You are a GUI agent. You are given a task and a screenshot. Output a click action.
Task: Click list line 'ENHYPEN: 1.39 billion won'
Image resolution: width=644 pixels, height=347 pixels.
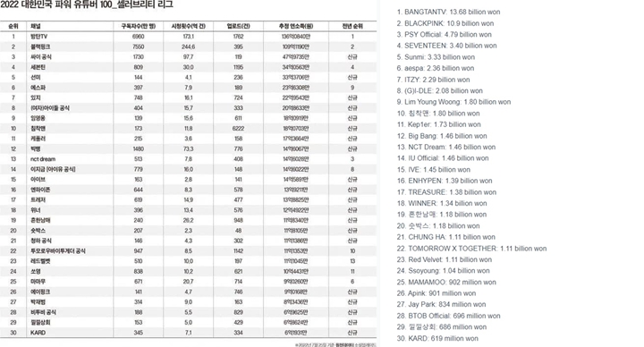[445, 181]
